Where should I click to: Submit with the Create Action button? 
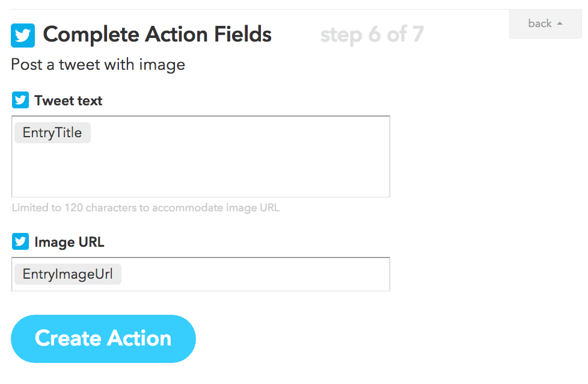[x=103, y=339]
